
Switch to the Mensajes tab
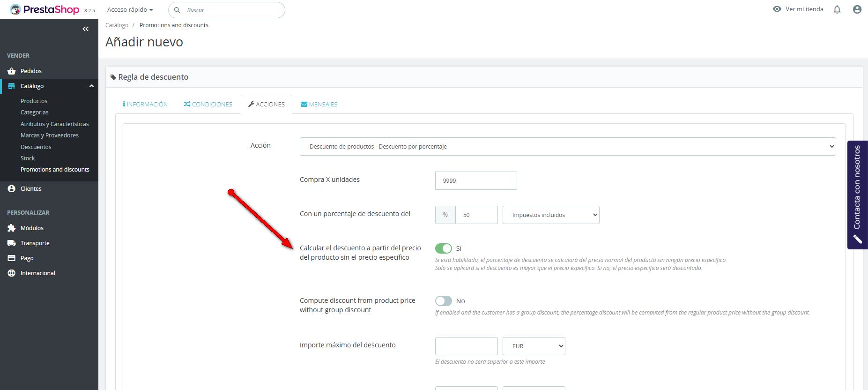(x=319, y=104)
